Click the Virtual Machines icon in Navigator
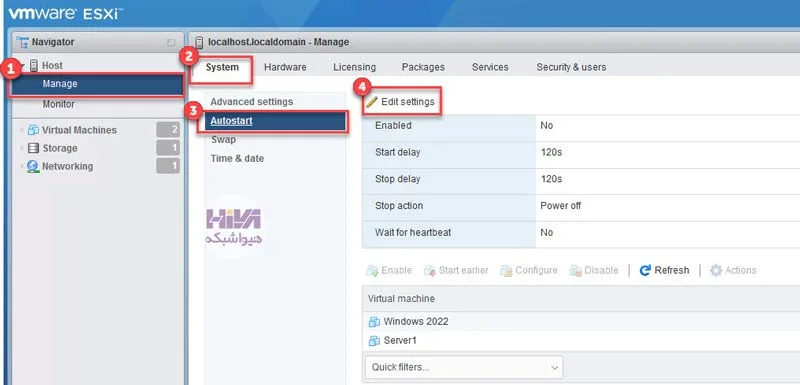The height and width of the screenshot is (385, 800). click(33, 130)
